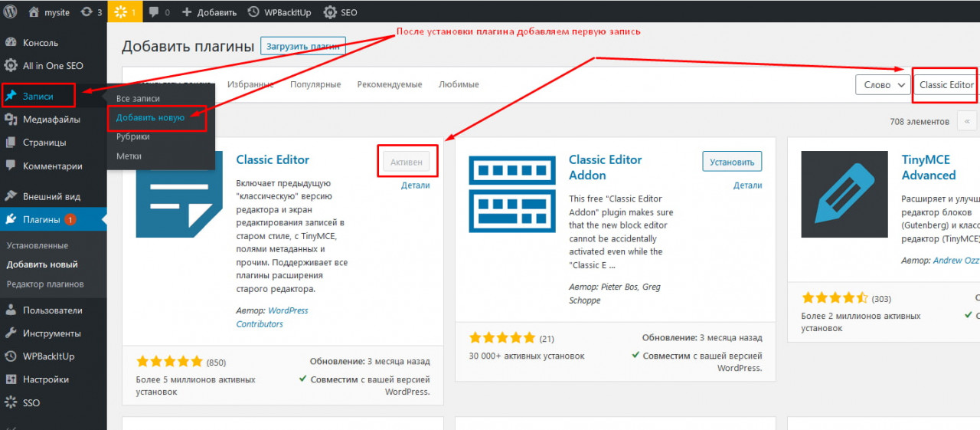Open the mysite home icon
The image size is (980, 430).
[x=34, y=12]
